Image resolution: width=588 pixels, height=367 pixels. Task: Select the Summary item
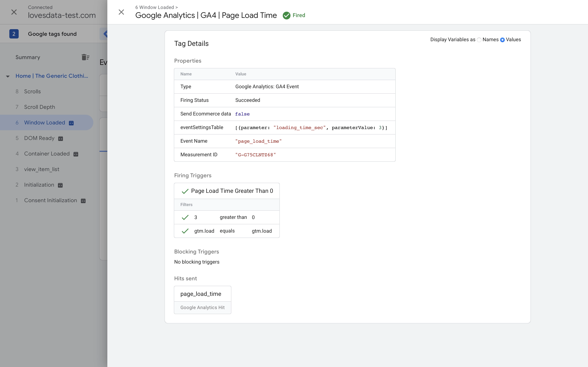click(x=28, y=57)
